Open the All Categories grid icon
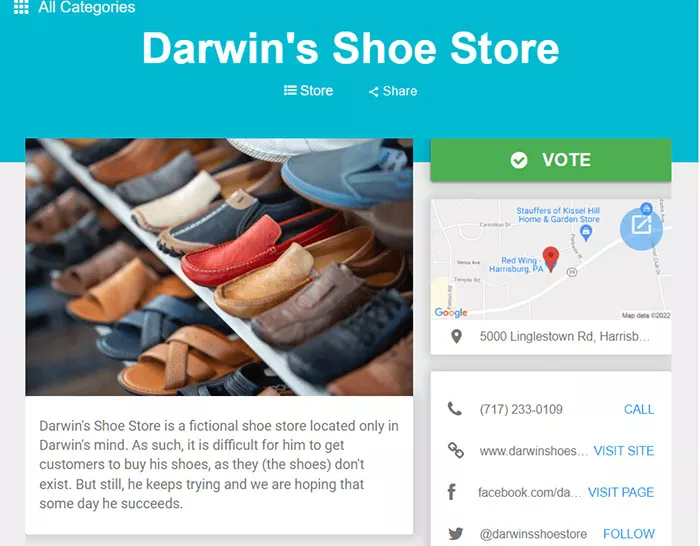The height and width of the screenshot is (546, 700). pyautogui.click(x=21, y=7)
